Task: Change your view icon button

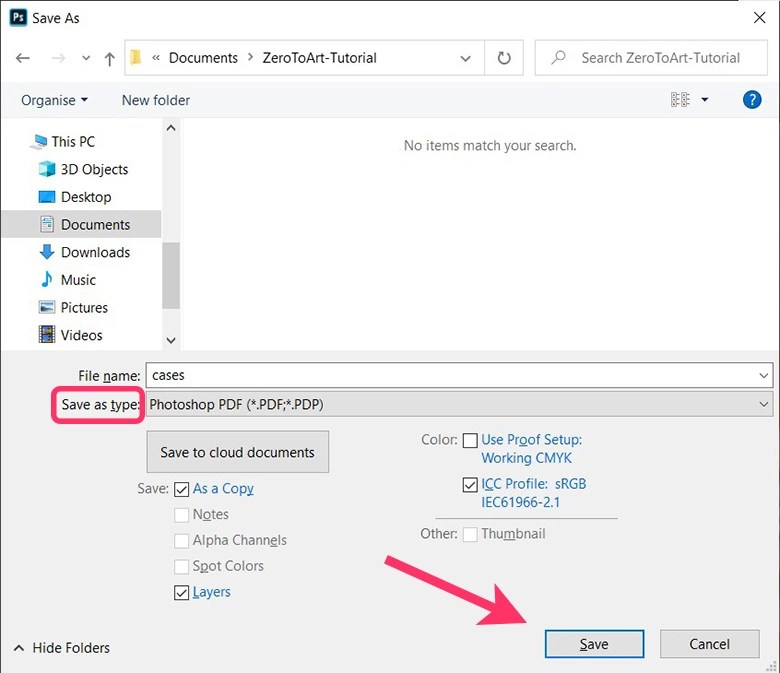Action: [x=680, y=100]
